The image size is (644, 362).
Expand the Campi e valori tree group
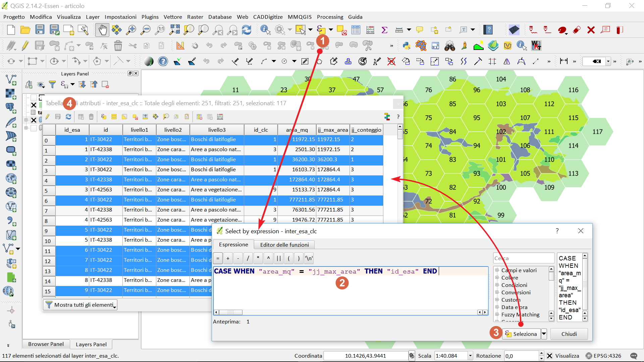[x=497, y=270]
